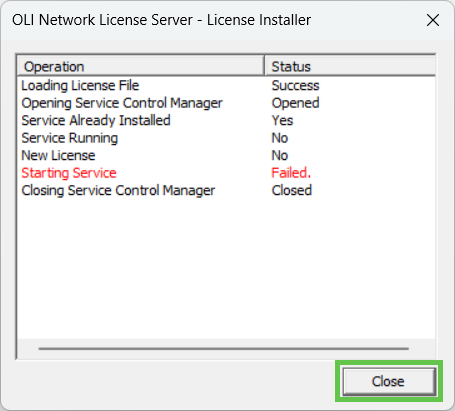Image resolution: width=455 pixels, height=411 pixels.
Task: Select the red 'Starting Service' row
Action: coord(226,173)
